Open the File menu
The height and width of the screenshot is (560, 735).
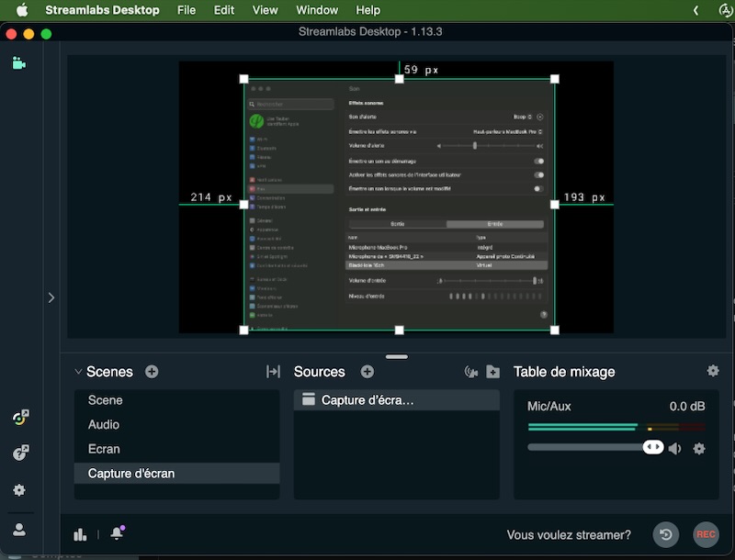(x=187, y=10)
